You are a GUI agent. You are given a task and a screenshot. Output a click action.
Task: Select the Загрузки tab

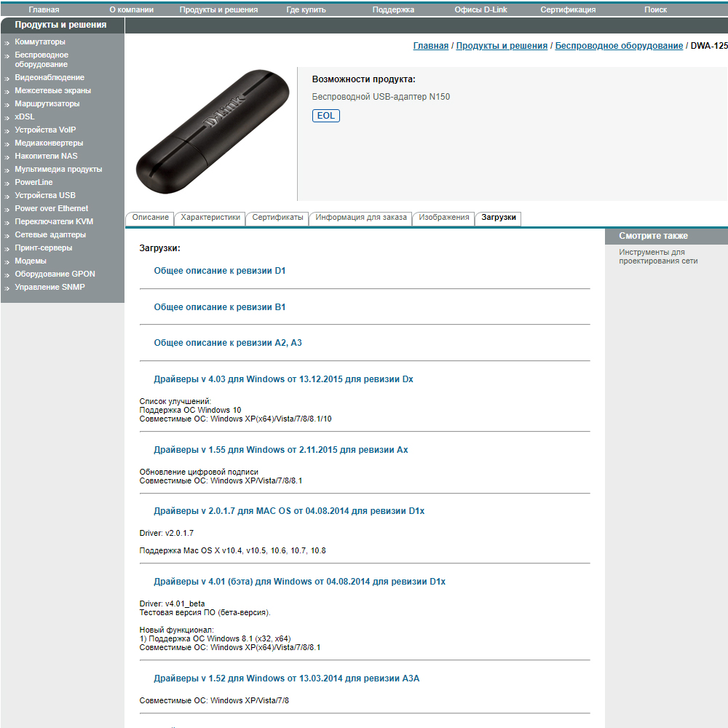498,217
